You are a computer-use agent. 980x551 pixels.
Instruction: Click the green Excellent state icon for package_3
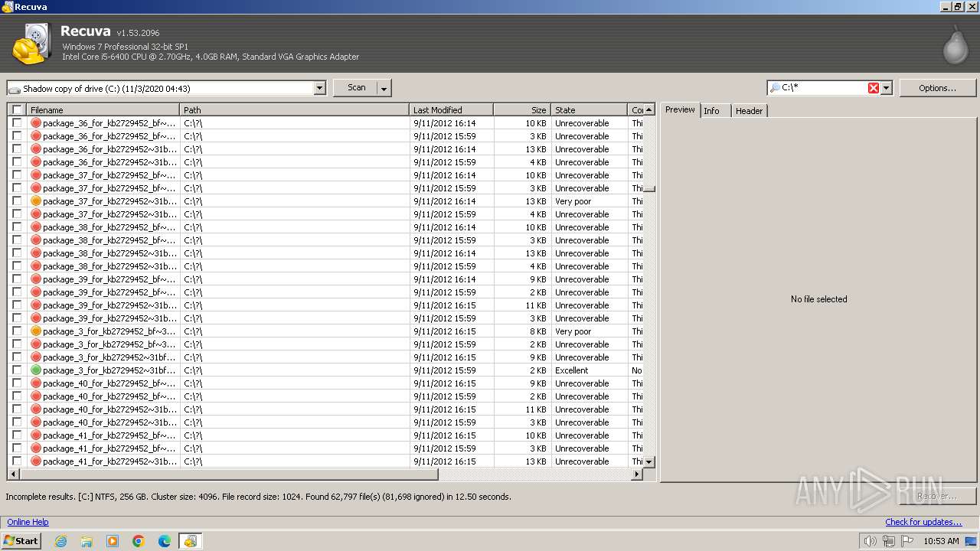[35, 370]
